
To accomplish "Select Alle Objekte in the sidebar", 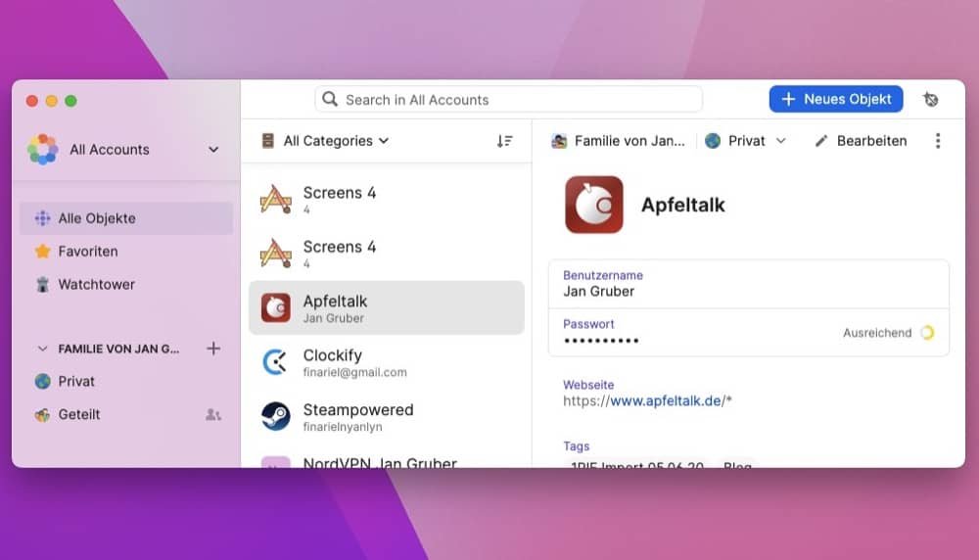I will (x=126, y=218).
